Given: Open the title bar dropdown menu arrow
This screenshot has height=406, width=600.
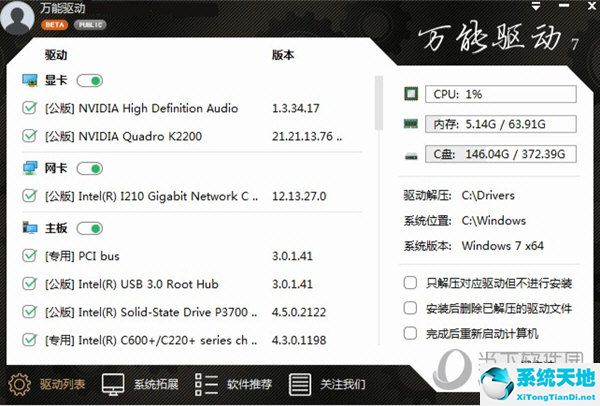Looking at the screenshot, I should coord(536,6).
